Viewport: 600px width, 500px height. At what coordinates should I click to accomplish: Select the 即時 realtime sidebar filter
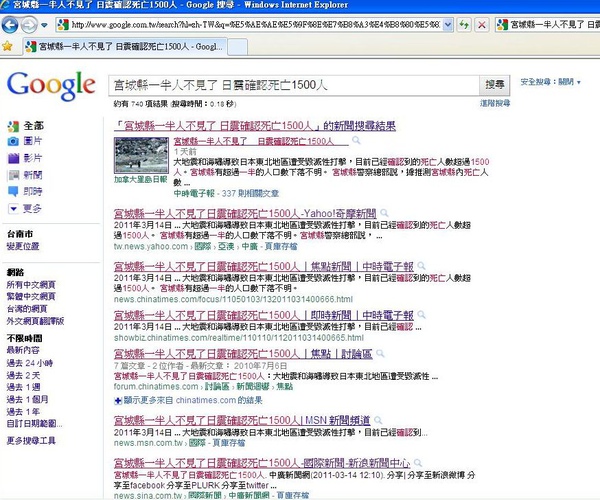[33, 191]
